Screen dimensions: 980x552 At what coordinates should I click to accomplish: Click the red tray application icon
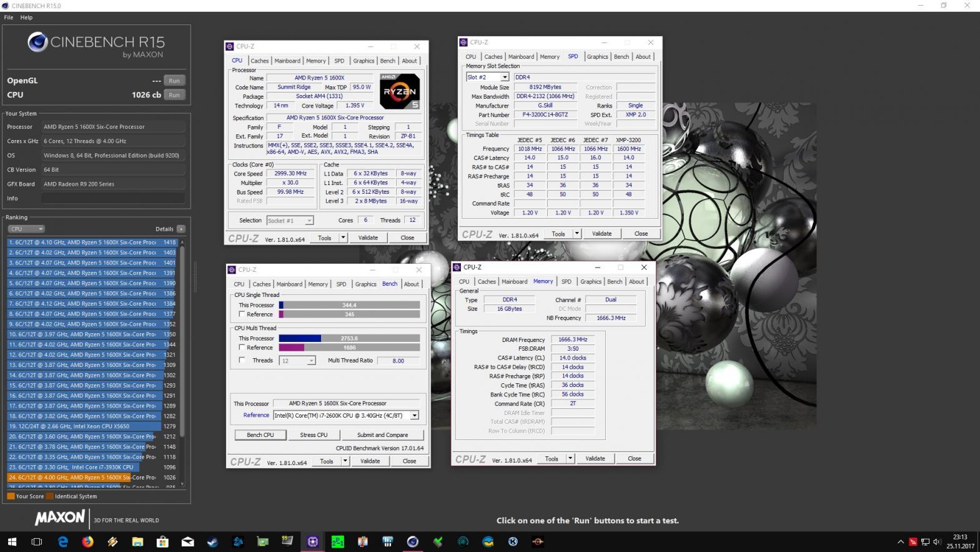(913, 542)
